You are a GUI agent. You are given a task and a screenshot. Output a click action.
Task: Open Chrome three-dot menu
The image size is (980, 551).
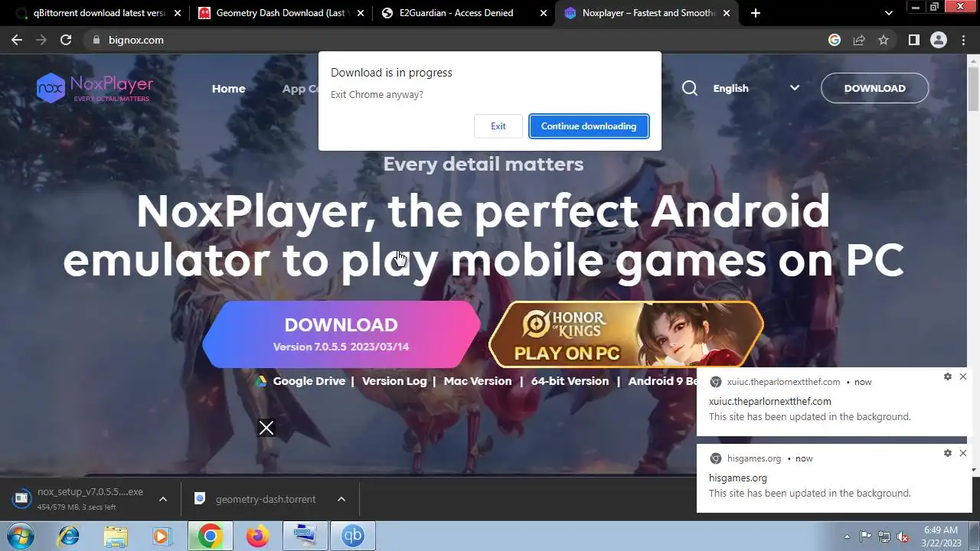[x=963, y=40]
